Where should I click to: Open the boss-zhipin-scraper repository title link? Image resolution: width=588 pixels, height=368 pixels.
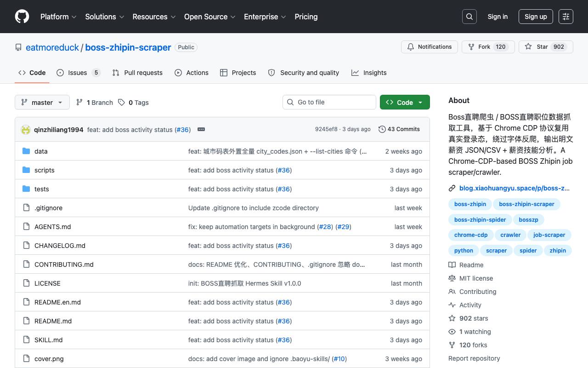(128, 47)
